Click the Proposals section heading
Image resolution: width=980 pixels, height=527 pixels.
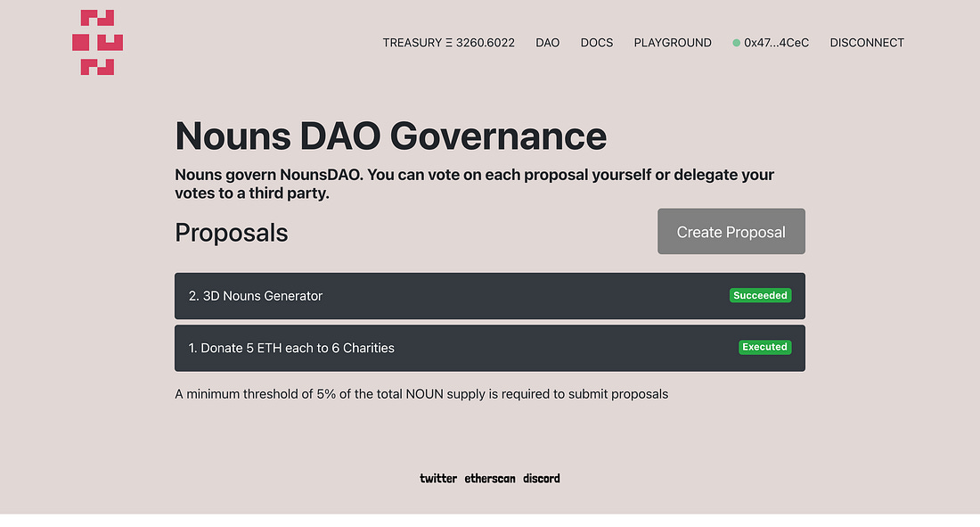coord(232,233)
